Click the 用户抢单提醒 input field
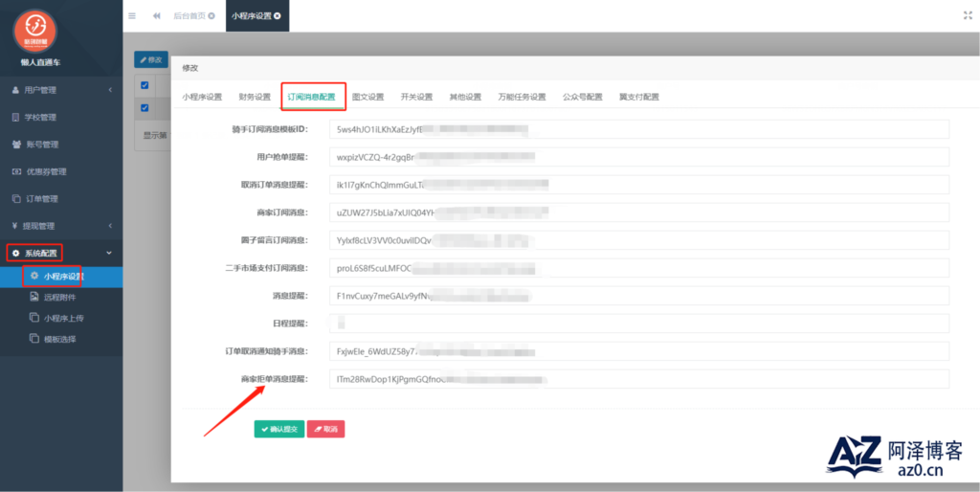This screenshot has width=980, height=492. (639, 157)
